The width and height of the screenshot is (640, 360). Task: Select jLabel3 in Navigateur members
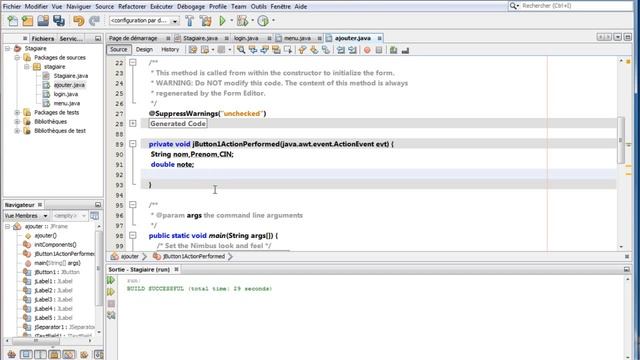[x=53, y=299]
